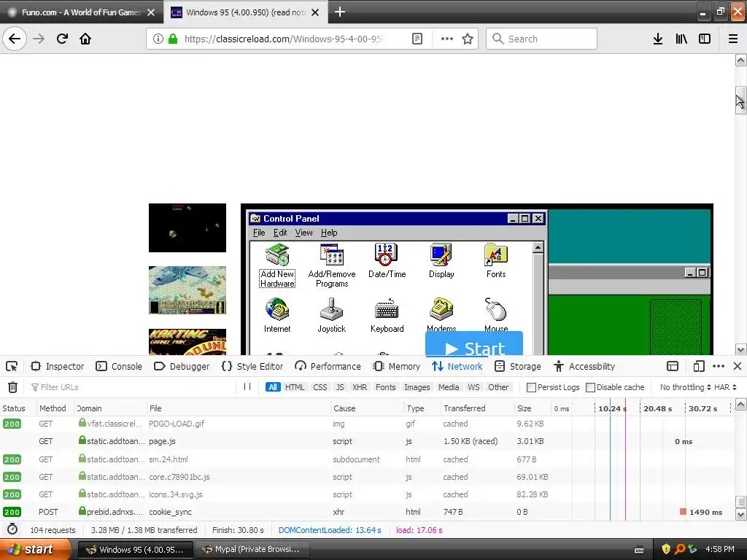Open devtools customize three-dot menu

pos(719,366)
